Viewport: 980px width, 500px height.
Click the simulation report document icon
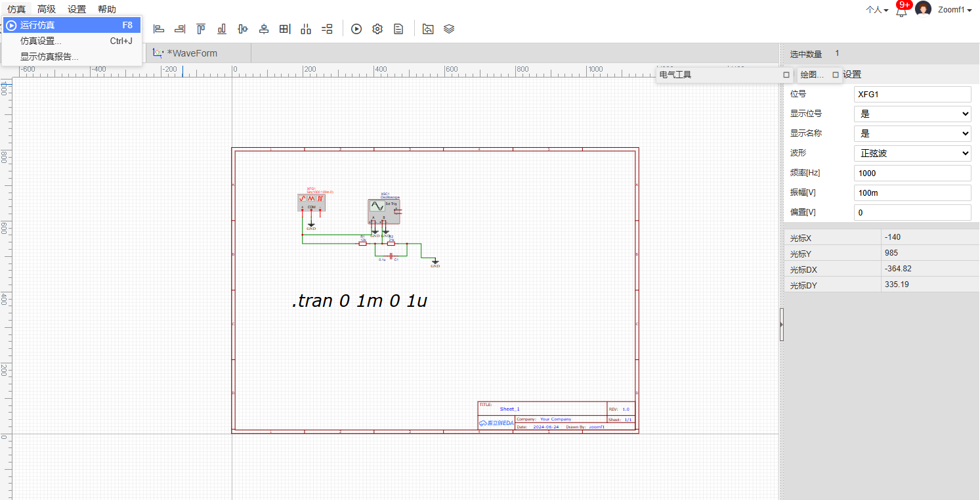[x=398, y=29]
